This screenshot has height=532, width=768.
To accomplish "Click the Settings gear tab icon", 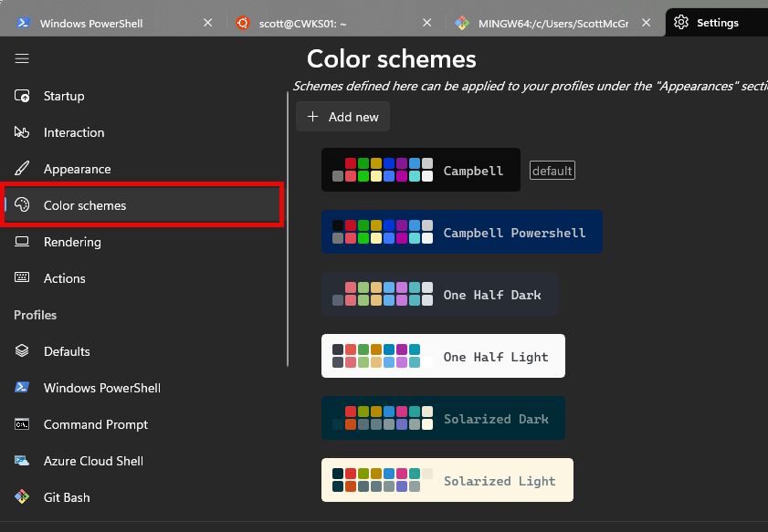I will pos(681,22).
